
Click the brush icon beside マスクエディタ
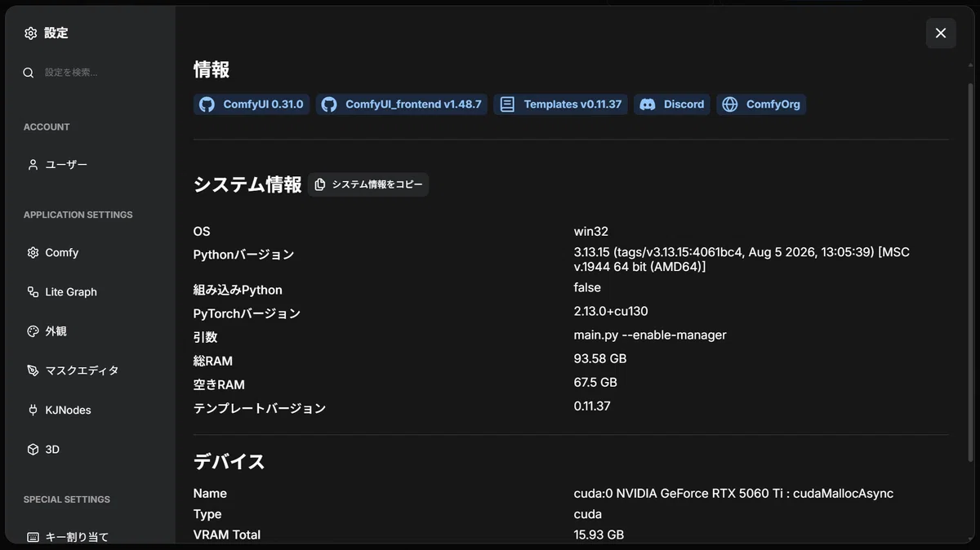33,370
